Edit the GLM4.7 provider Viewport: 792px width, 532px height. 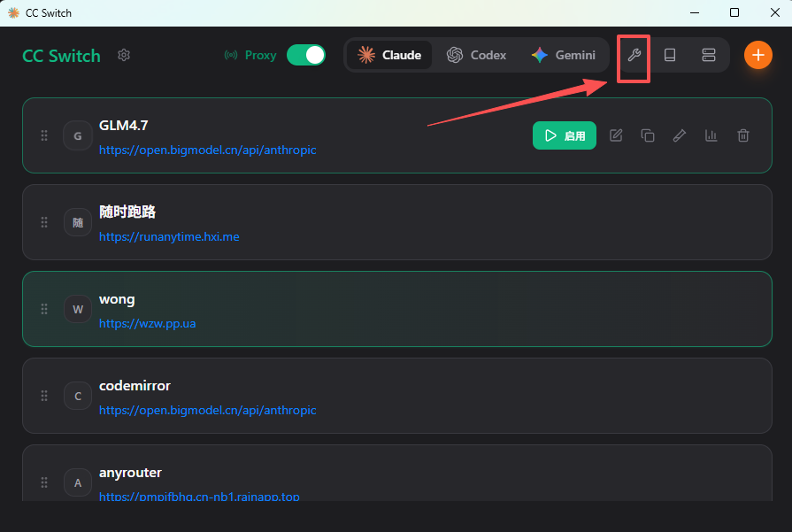[x=616, y=135]
